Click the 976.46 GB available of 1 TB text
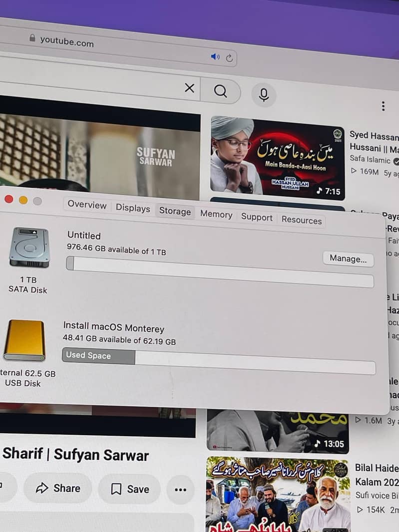Screen dimensions: 399x532 point(116,249)
